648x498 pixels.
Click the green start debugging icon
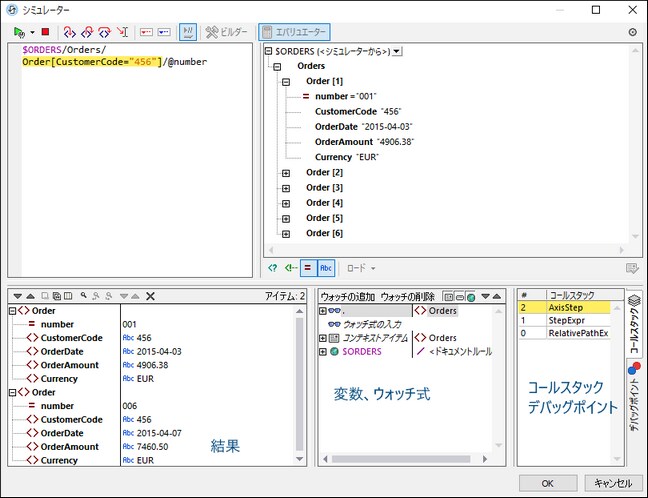pos(17,32)
